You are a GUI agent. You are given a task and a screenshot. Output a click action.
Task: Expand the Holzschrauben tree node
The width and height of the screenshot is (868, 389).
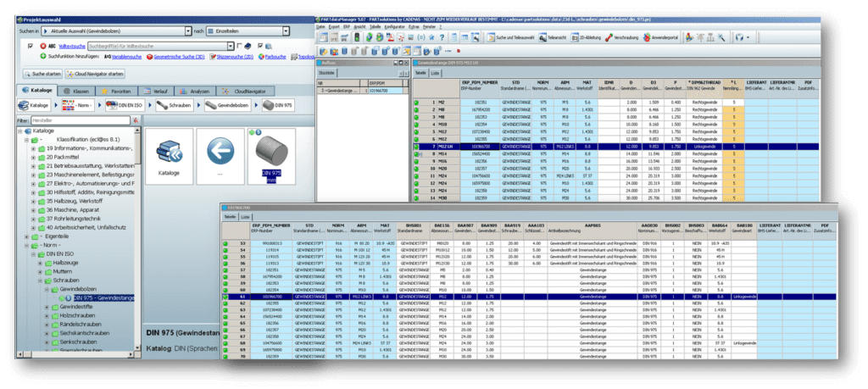(x=47, y=315)
